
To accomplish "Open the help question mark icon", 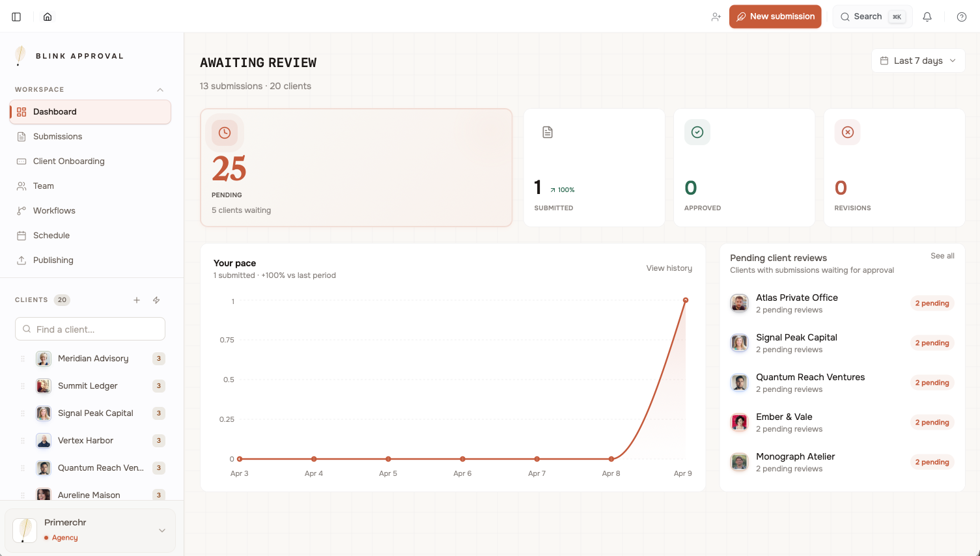I will pyautogui.click(x=961, y=17).
